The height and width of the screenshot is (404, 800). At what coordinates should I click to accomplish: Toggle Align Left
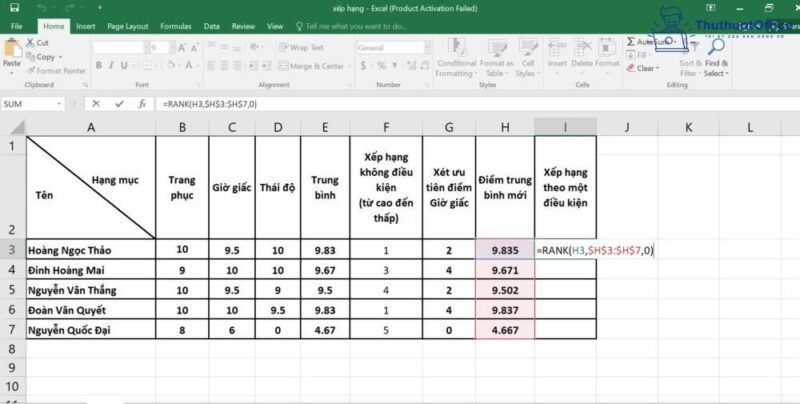pos(211,65)
